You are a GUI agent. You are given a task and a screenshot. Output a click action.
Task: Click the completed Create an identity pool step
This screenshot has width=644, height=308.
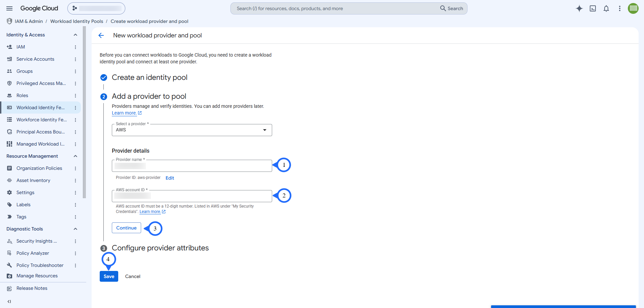[x=150, y=78]
